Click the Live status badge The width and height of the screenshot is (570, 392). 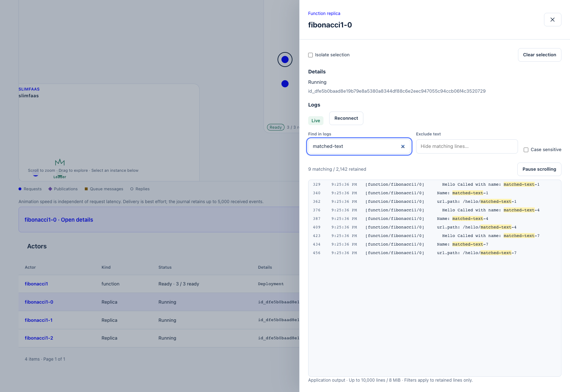click(316, 121)
